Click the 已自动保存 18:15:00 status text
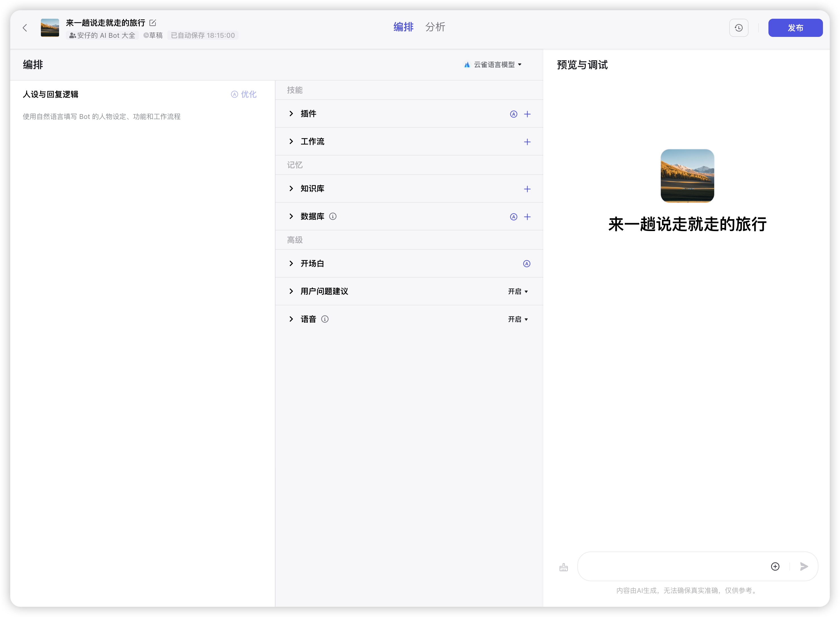Viewport: 840px width, 617px height. 203,35
